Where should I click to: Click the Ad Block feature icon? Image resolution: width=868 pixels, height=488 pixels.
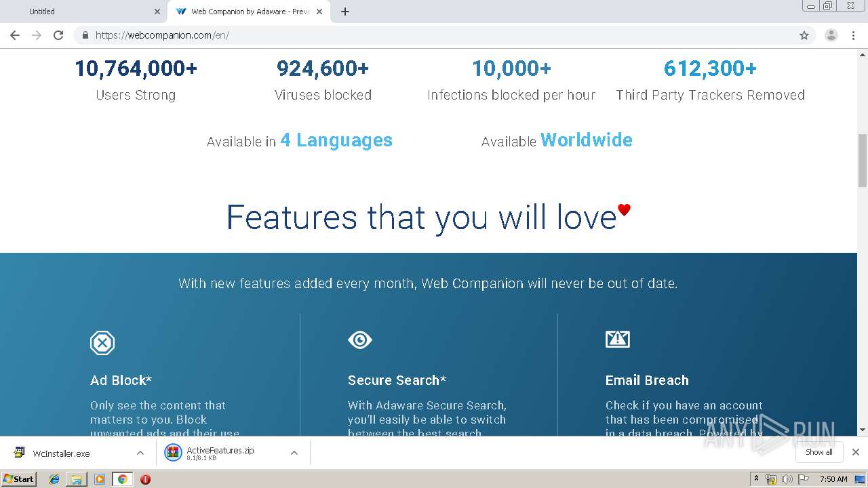(102, 343)
